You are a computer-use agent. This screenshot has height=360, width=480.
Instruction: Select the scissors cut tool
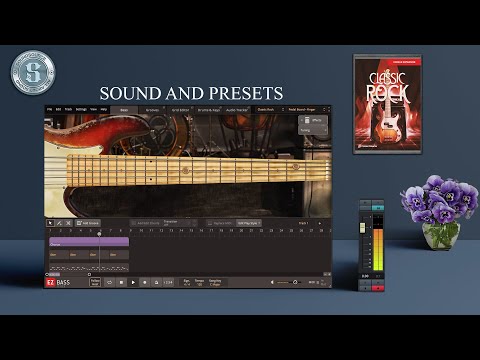68,223
